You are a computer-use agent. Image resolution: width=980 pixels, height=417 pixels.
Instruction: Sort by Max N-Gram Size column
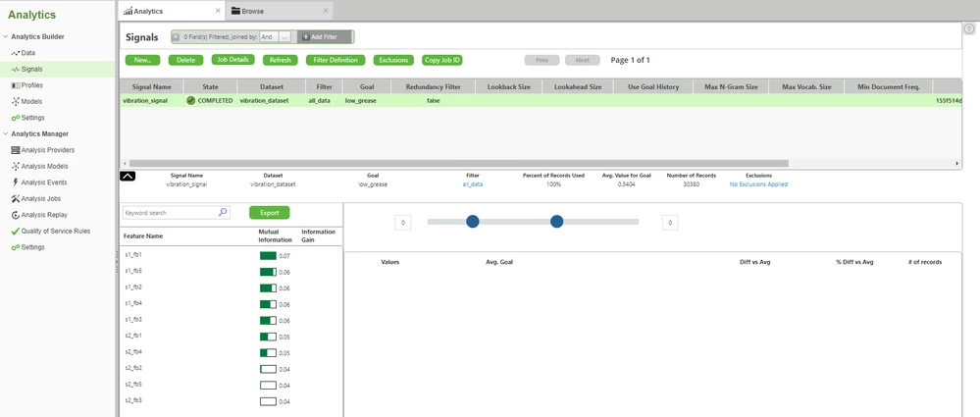tap(731, 87)
